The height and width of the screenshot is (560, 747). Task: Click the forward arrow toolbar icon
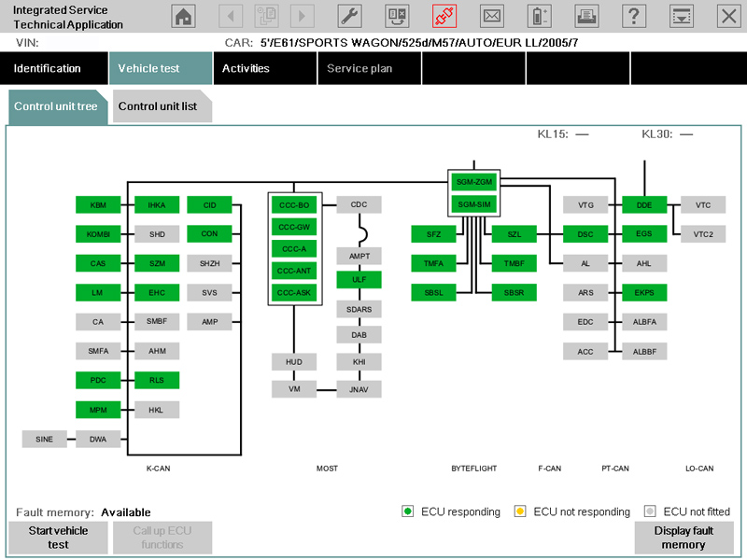[302, 16]
